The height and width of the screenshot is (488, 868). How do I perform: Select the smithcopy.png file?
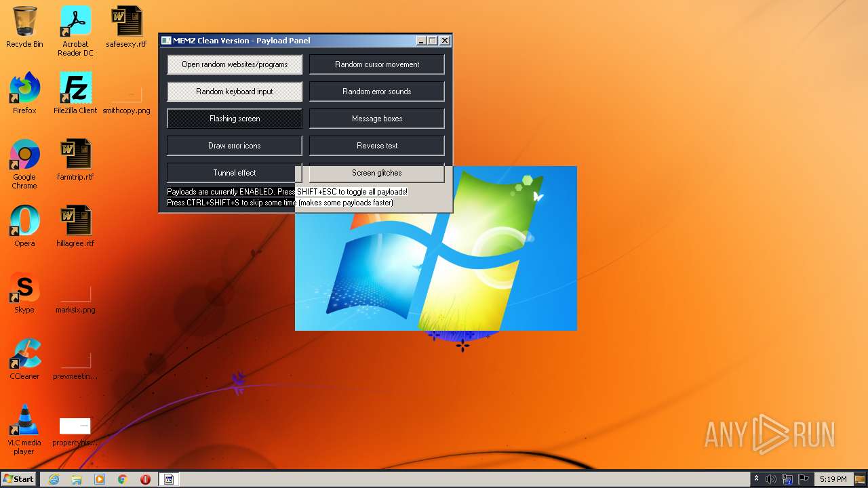(126, 100)
